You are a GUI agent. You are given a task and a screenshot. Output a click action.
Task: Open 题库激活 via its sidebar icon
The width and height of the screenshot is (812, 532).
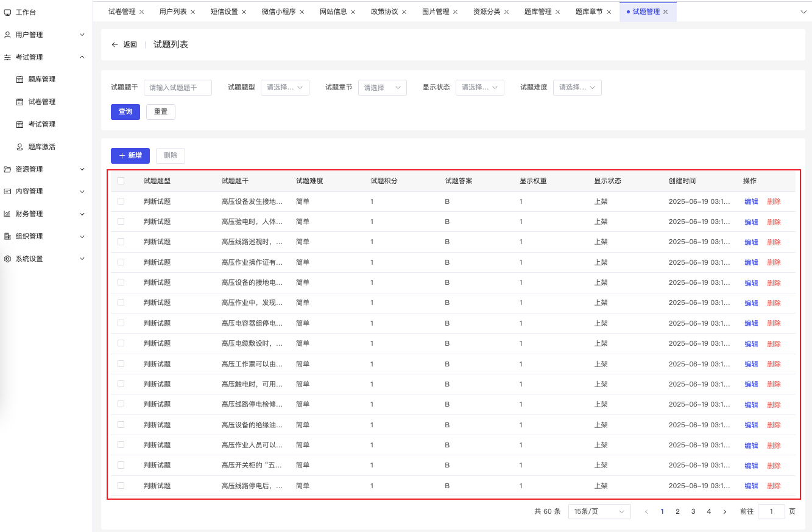[18, 146]
